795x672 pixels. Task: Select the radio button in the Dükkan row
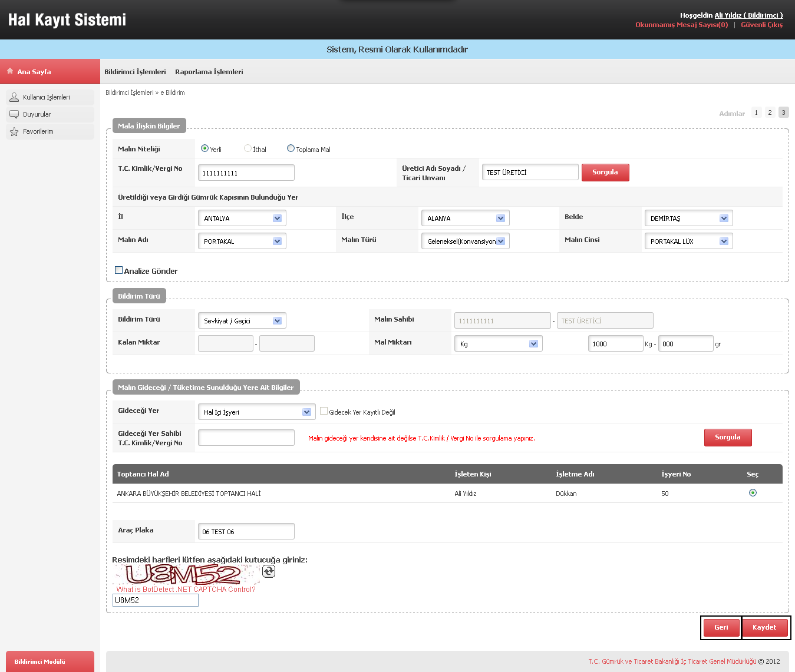pyautogui.click(x=753, y=493)
